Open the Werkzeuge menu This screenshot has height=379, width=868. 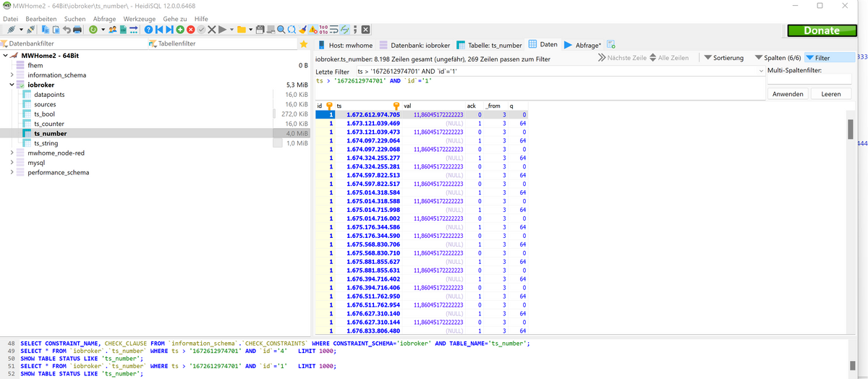click(x=141, y=18)
